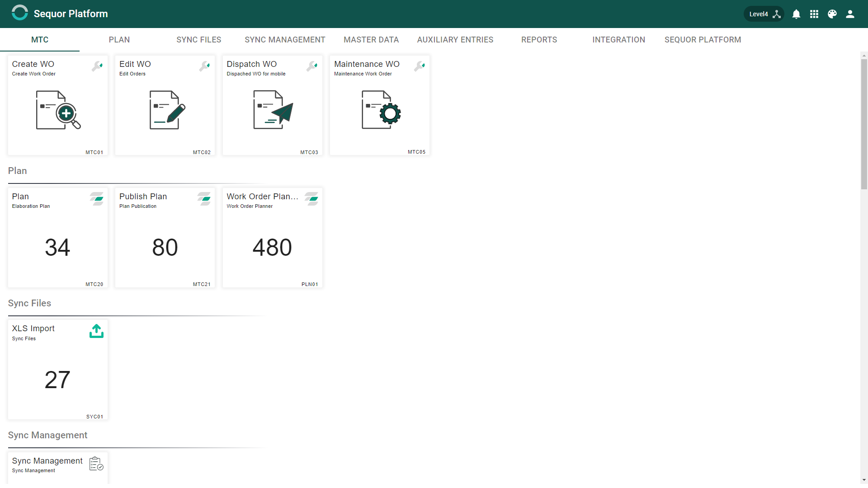Select the SEQUOR PLATFORM tab

coord(703,40)
